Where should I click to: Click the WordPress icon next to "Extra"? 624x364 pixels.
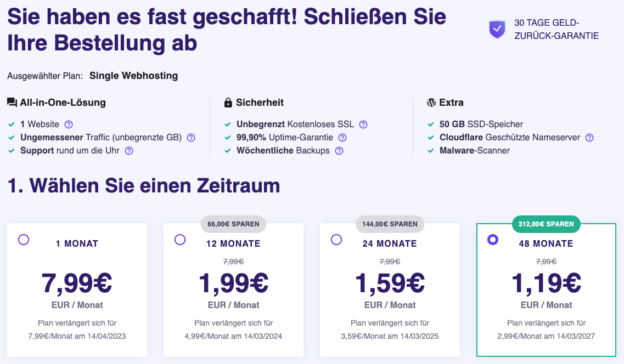click(x=431, y=103)
